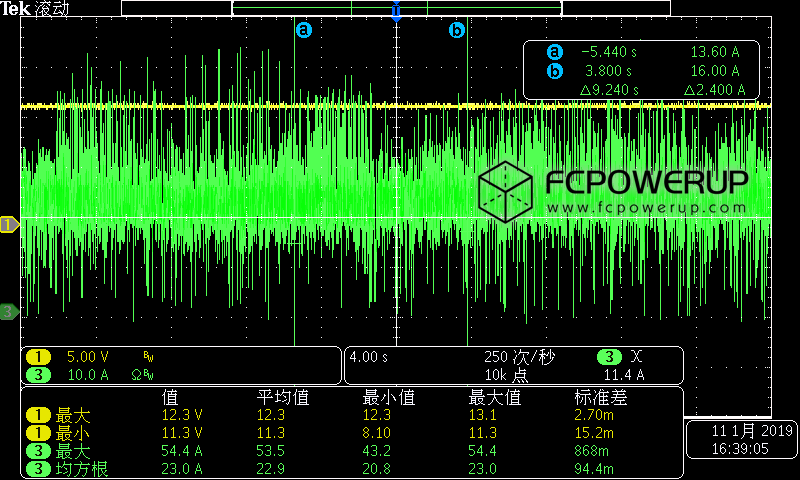This screenshot has height=480, width=800.
Task: Click the 4.00 s timebase value
Action: tap(368, 357)
